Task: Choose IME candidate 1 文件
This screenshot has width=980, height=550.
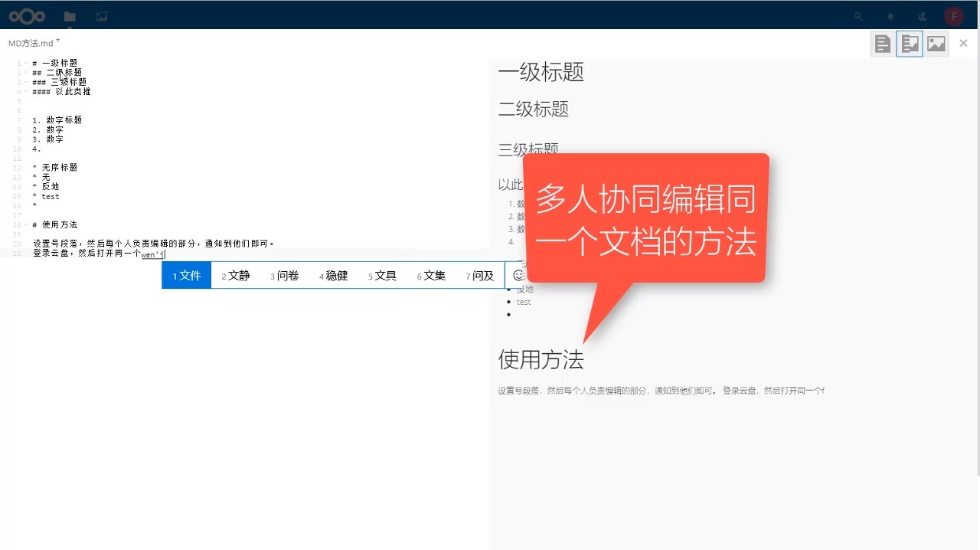Action: [x=187, y=276]
